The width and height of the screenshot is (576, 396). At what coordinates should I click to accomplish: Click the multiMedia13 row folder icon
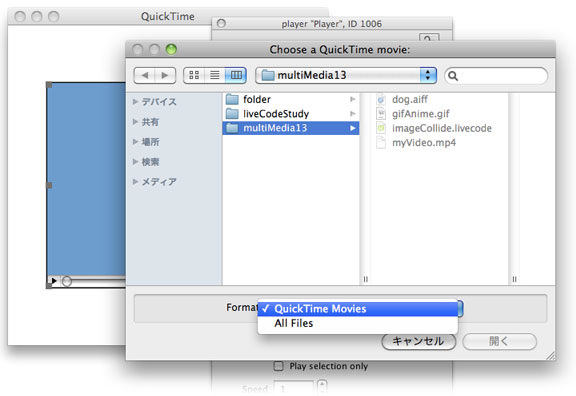coord(232,128)
